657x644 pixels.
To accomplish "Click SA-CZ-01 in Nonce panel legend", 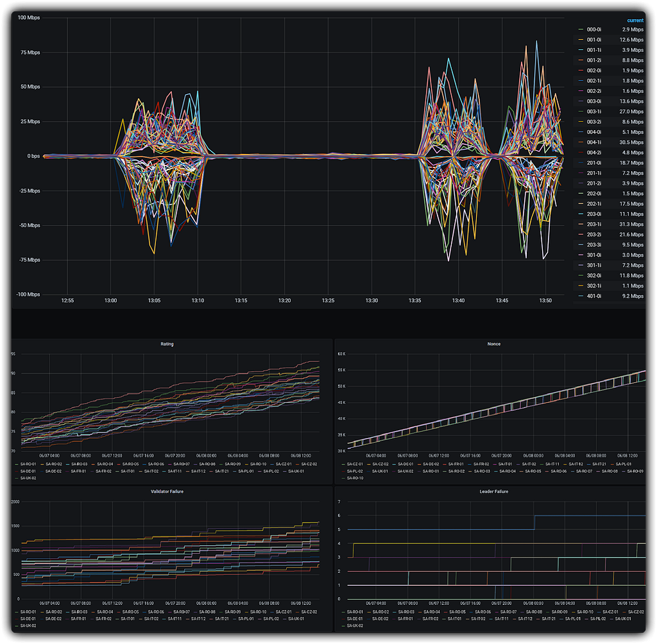I will pos(355,464).
